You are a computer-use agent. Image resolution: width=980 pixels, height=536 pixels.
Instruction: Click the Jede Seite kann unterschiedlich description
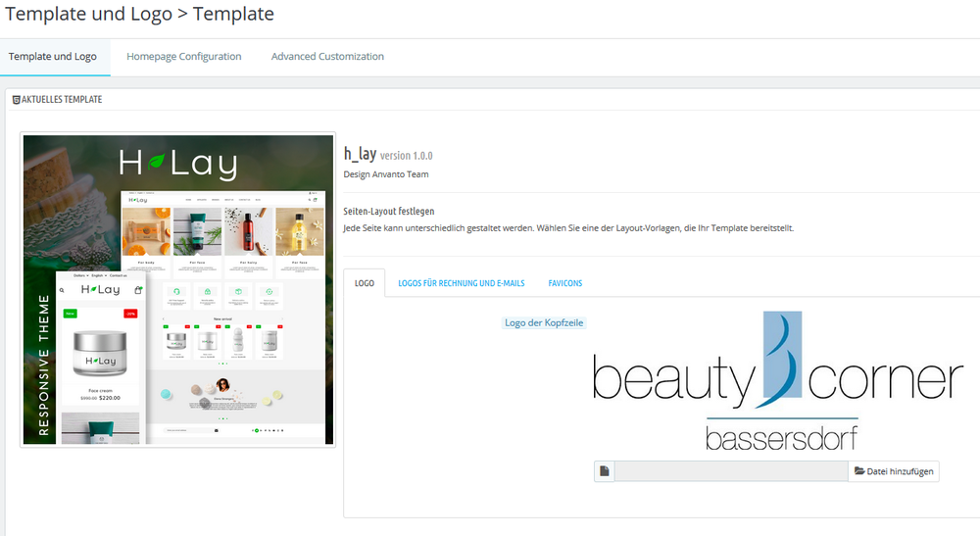pos(568,228)
